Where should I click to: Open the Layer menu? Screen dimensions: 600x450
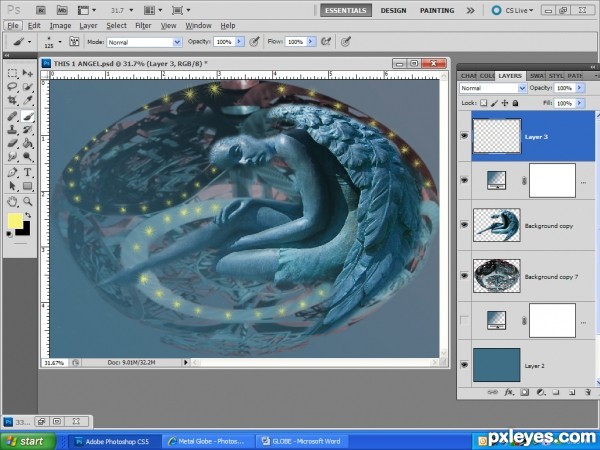[88, 26]
